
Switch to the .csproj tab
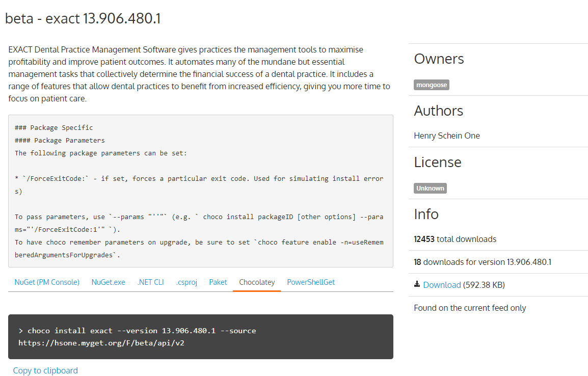(186, 282)
